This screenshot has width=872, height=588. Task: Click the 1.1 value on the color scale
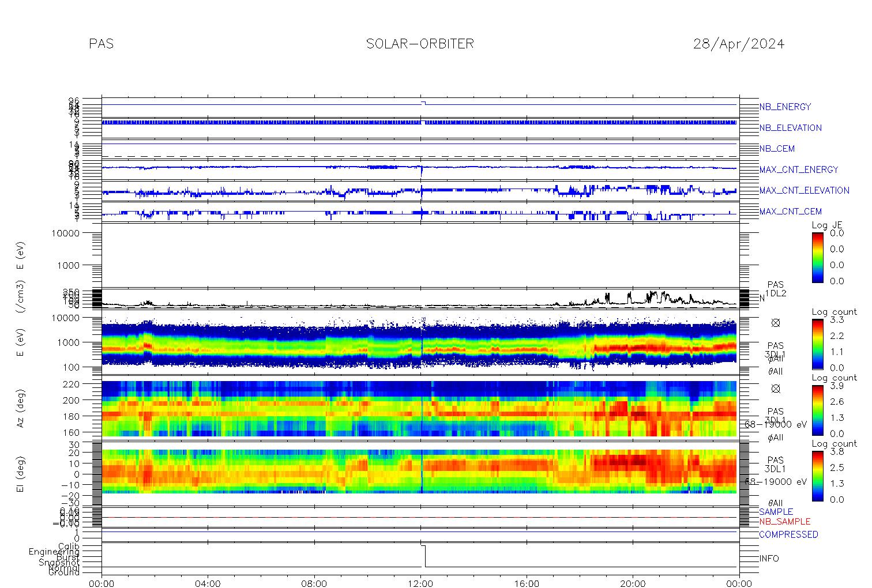pyautogui.click(x=837, y=352)
